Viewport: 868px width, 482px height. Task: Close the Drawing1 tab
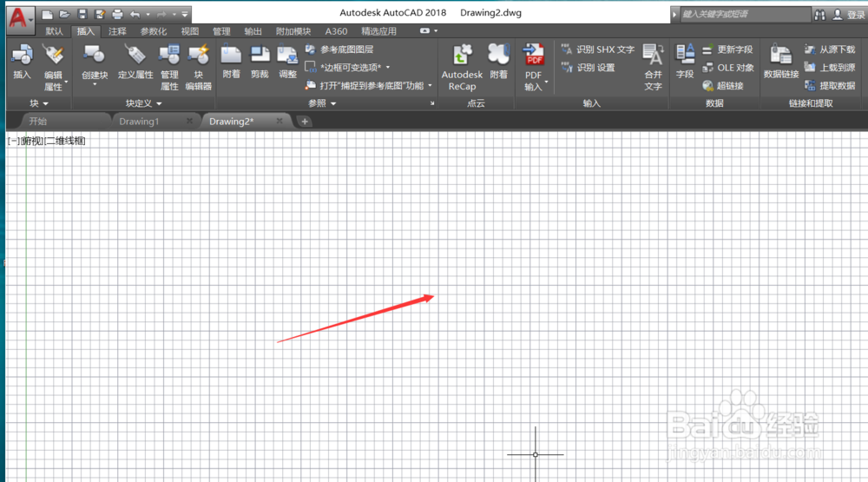pyautogui.click(x=189, y=121)
